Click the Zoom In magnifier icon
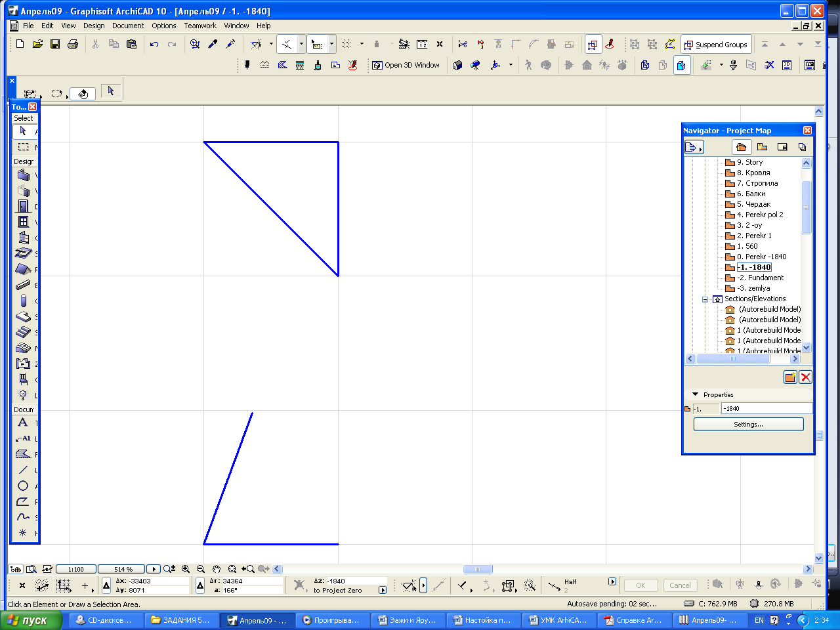840x630 pixels. tap(186, 569)
